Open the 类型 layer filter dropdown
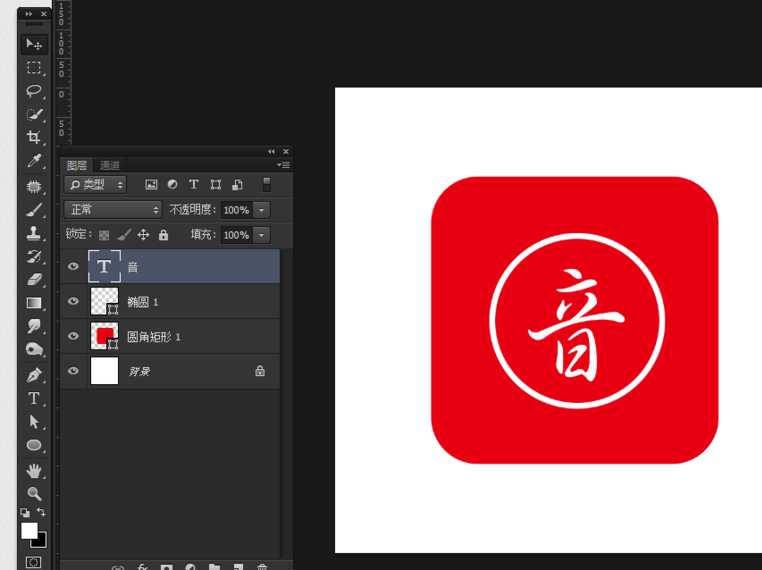Screen dimensions: 762x570 [95, 185]
